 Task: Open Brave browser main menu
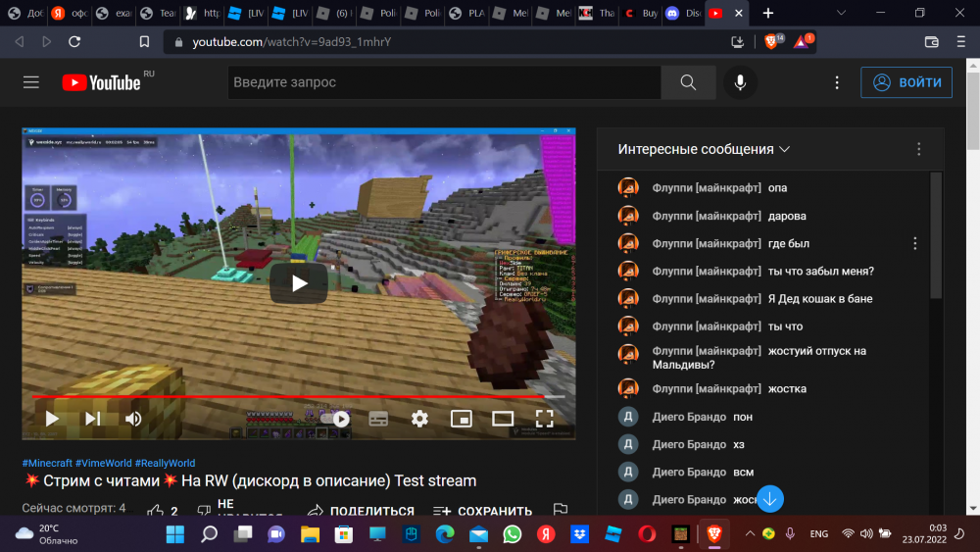click(961, 42)
